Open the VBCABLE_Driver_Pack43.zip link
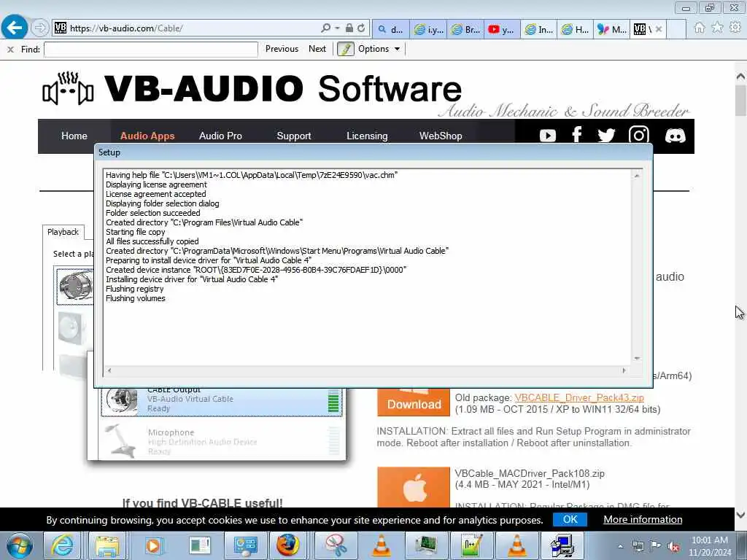Viewport: 747px width, 560px height. point(578,397)
